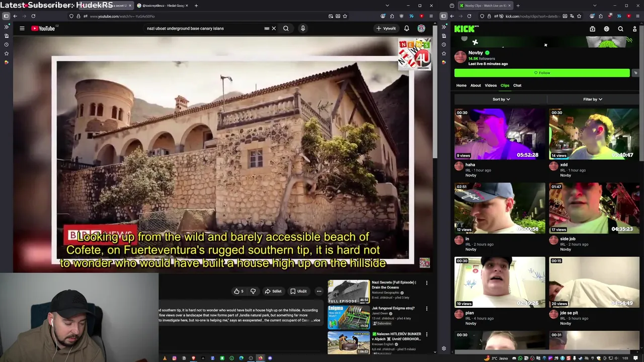Open Jak fungoval Enigma stroj video title
The width and height of the screenshot is (644, 362).
click(x=393, y=308)
